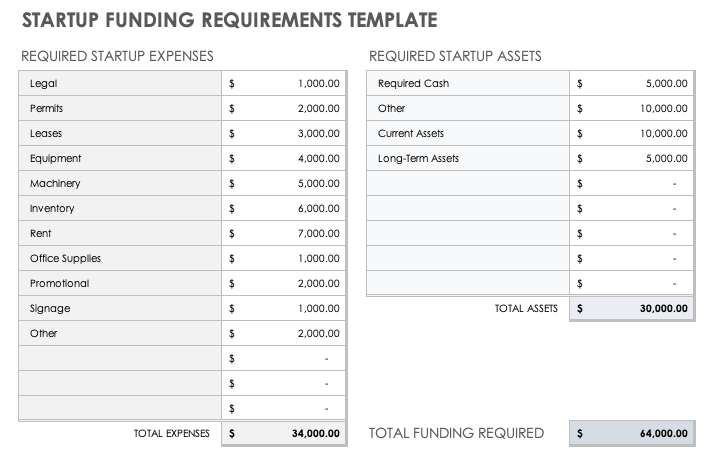The image size is (716, 475).
Task: Click the Required Startup Assets heading
Action: (455, 56)
